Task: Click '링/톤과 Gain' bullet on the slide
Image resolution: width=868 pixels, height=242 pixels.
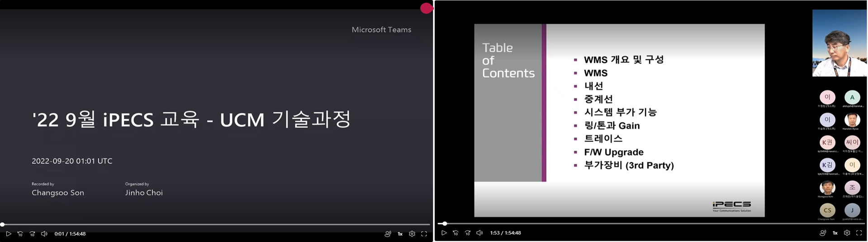Action: (x=612, y=126)
